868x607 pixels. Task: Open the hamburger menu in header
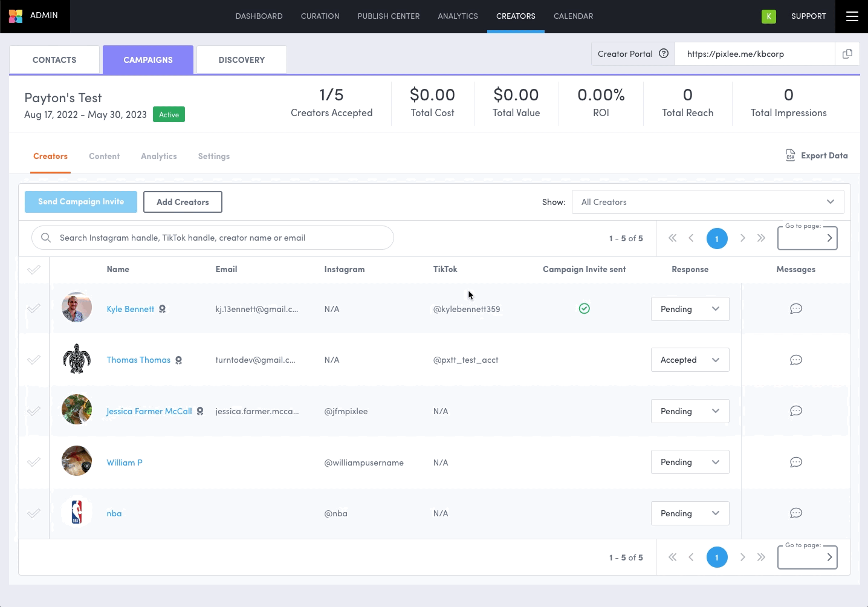tap(852, 16)
